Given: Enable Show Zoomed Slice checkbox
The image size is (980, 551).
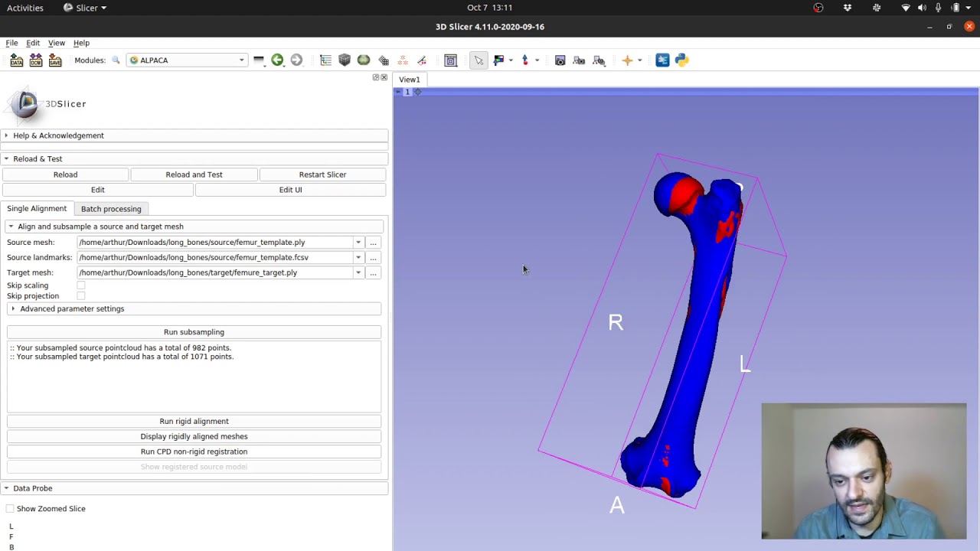Looking at the screenshot, I should [10, 509].
